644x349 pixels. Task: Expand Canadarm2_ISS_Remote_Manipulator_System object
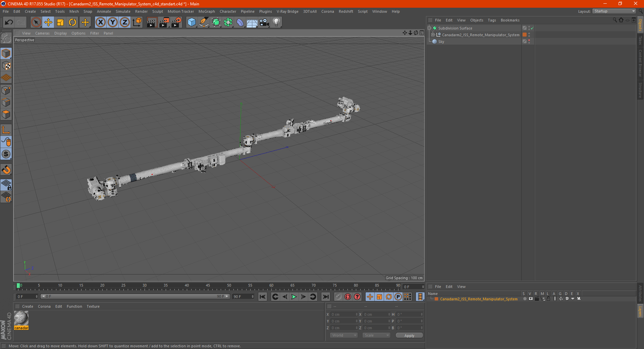point(433,35)
